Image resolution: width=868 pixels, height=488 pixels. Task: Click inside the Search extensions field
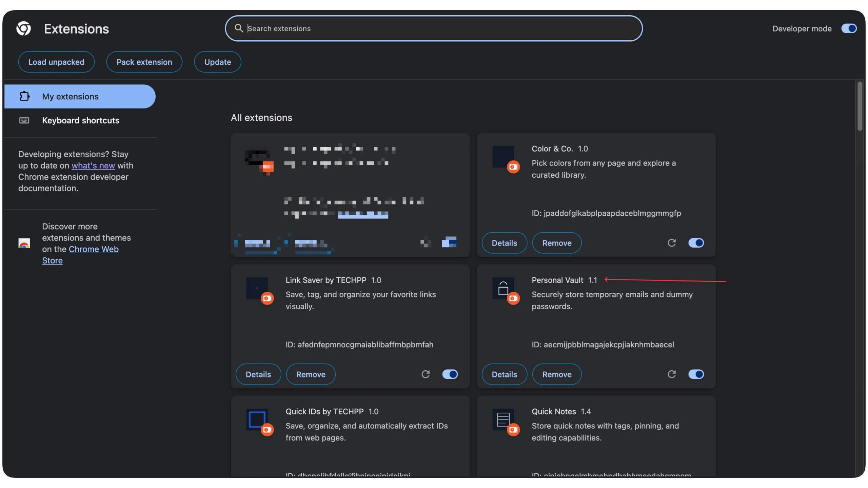point(434,28)
